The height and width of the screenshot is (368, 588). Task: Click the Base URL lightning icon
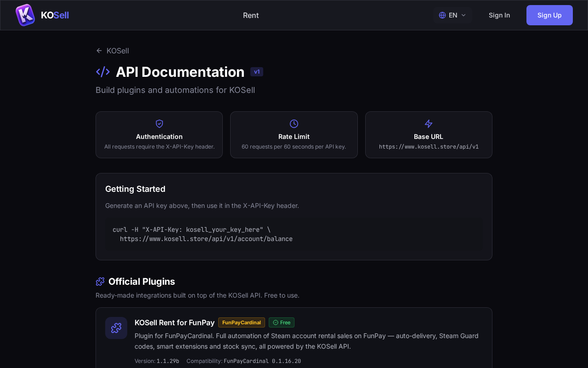[429, 124]
